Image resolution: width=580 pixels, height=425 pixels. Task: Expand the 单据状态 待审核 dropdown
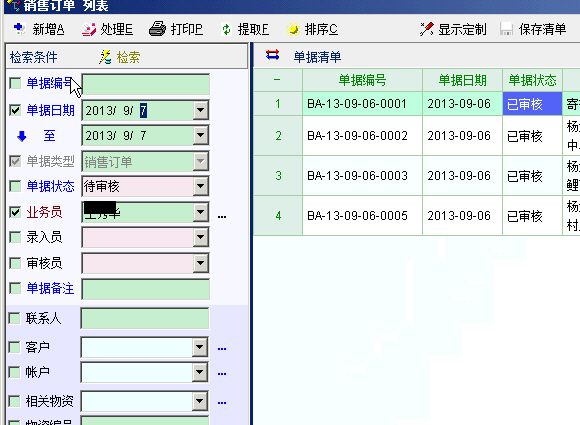200,186
